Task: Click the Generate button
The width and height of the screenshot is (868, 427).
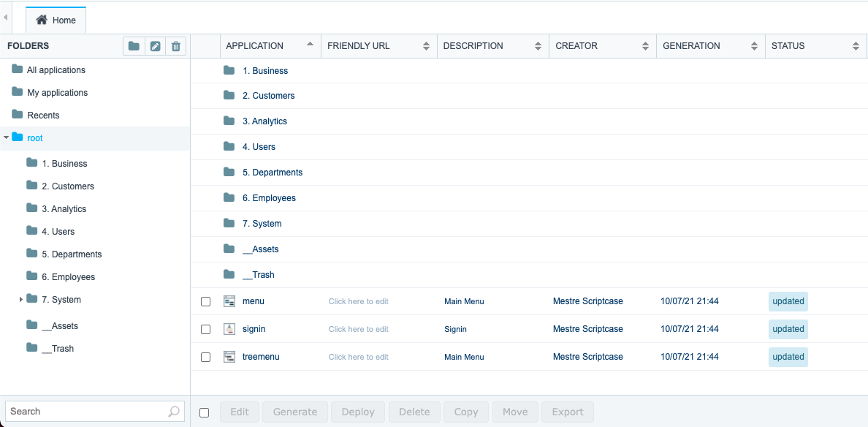Action: 295,412
